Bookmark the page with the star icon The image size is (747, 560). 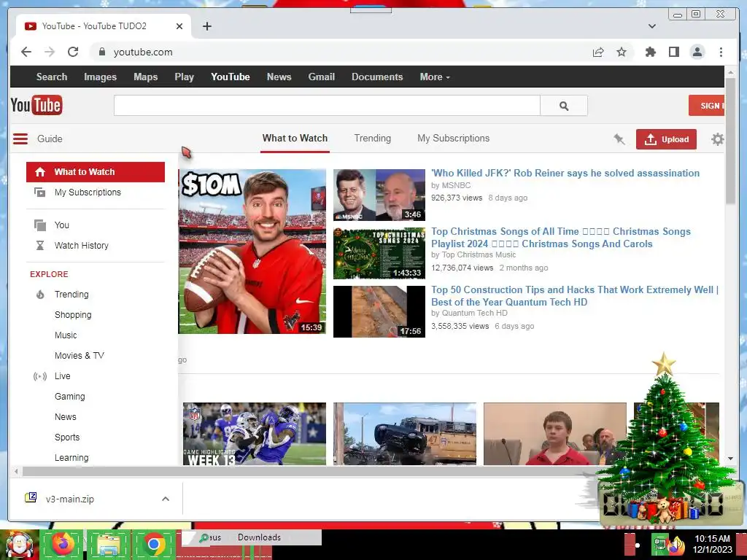(622, 52)
